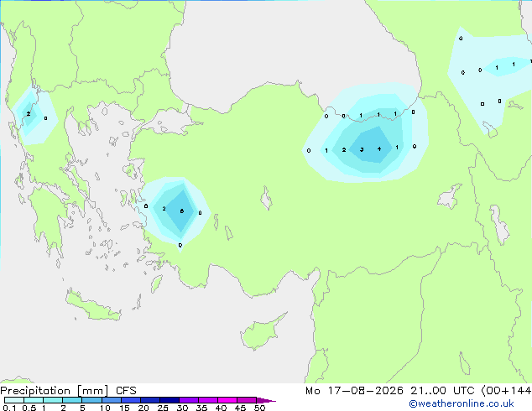The width and height of the screenshot is (532, 411).
Task: Click the legend label '15'
Action: [x=124, y=408]
